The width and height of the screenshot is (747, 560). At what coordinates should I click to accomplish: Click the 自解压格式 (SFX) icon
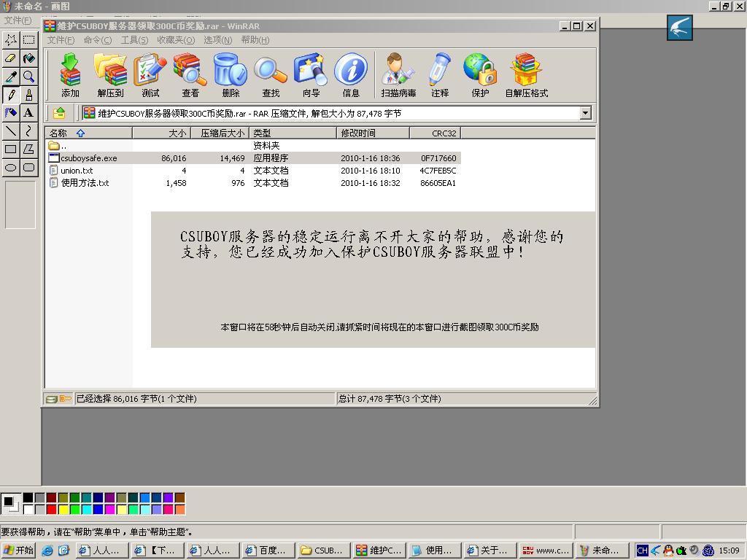527,75
